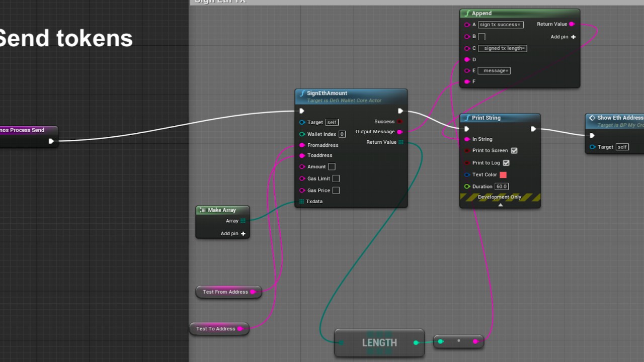The height and width of the screenshot is (362, 644).
Task: Click Print String execution input pin
Action: click(467, 129)
